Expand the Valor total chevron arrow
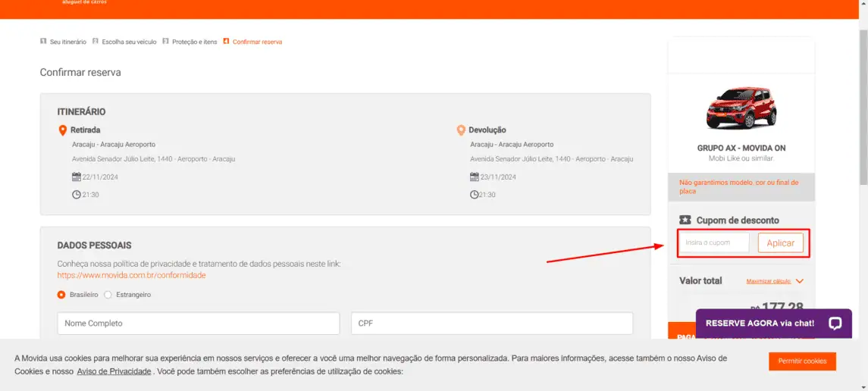Screen dimensions: 868x391 click(799, 281)
